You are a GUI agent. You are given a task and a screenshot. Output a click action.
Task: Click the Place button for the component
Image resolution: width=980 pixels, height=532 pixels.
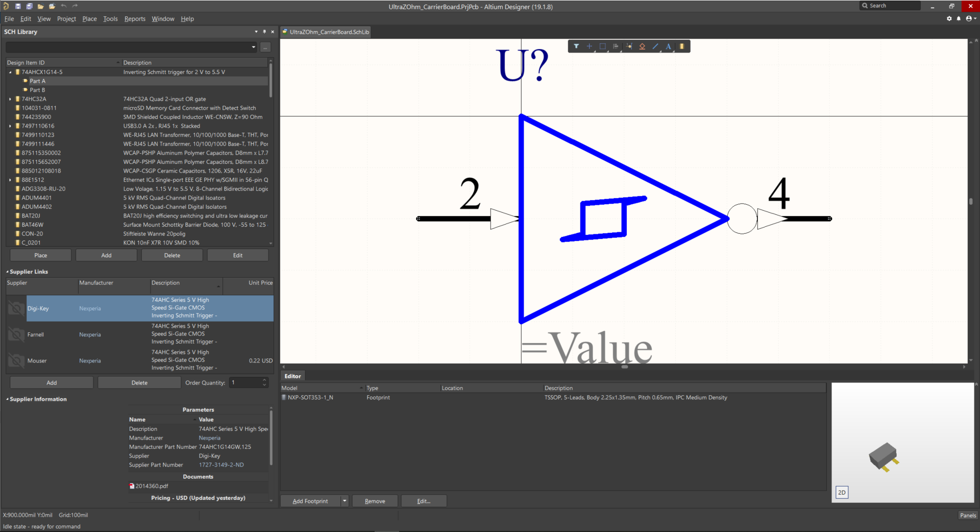point(41,255)
